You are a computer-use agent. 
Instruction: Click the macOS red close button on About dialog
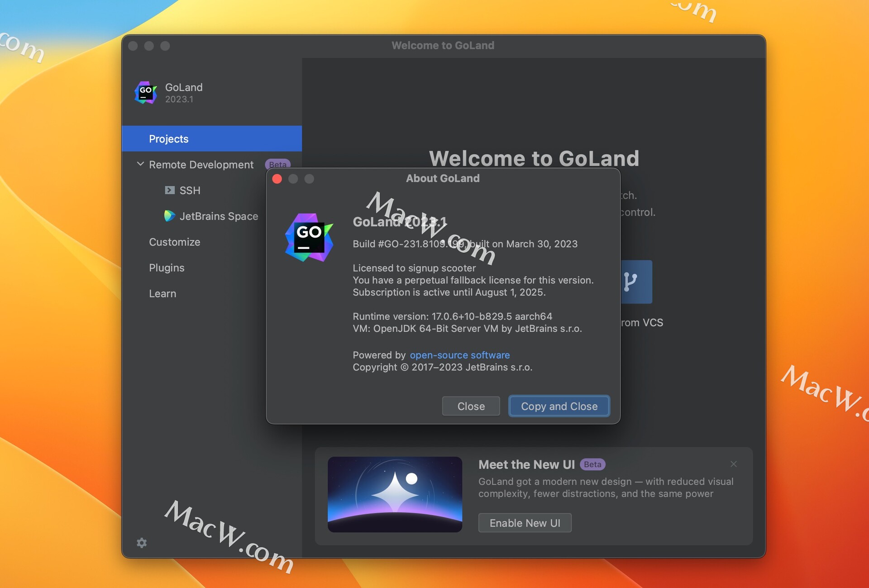(x=278, y=178)
